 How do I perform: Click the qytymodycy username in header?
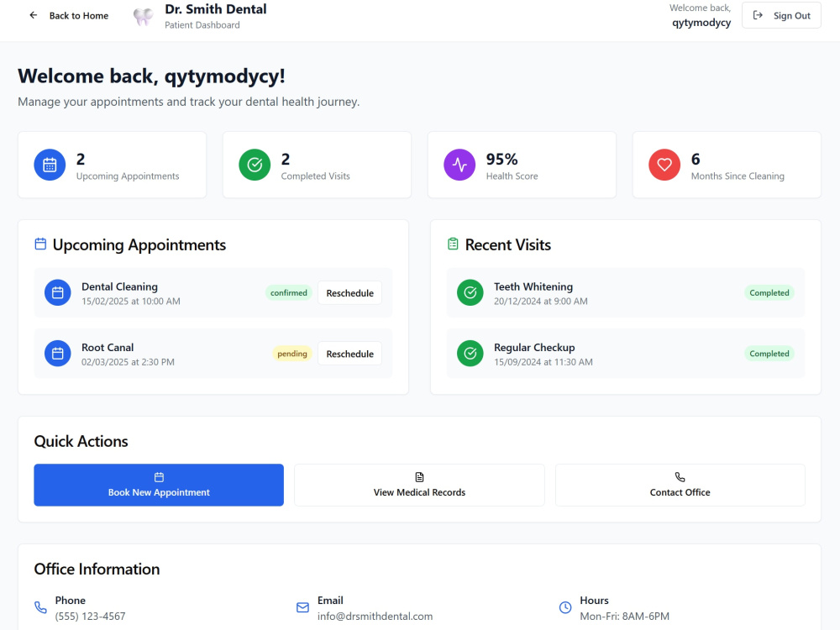point(701,23)
